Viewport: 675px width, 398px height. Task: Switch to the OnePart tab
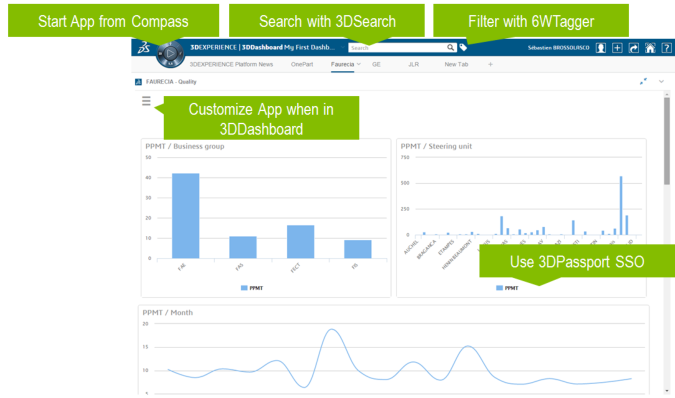click(x=302, y=64)
